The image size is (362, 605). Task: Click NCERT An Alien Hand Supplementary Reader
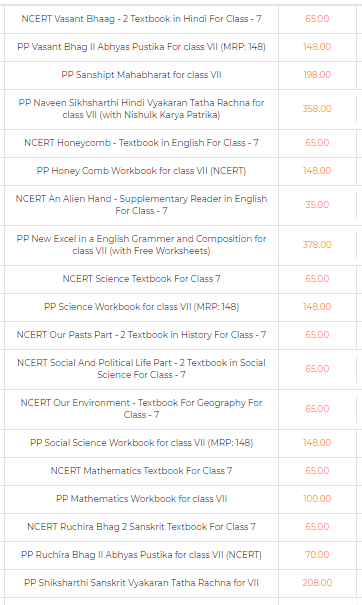tap(141, 205)
